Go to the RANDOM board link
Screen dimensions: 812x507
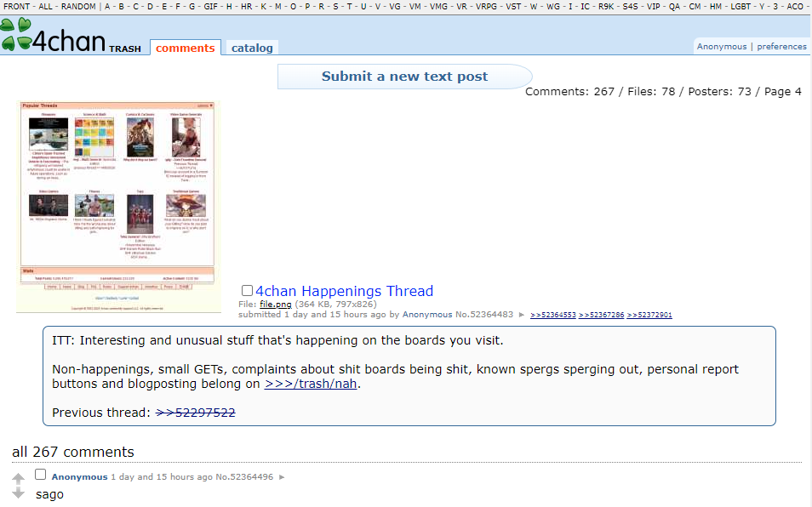pyautogui.click(x=78, y=7)
